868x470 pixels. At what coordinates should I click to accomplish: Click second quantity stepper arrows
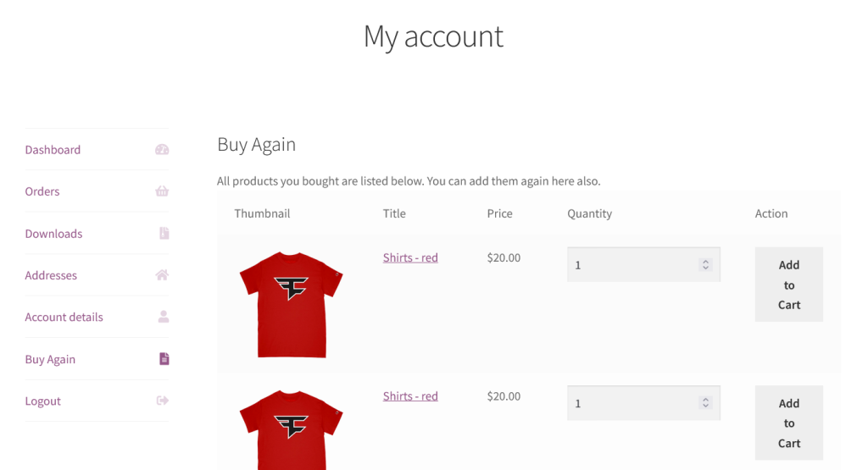(705, 403)
